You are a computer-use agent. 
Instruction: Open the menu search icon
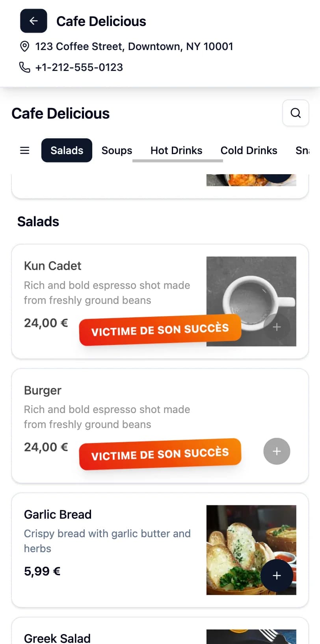(x=296, y=113)
